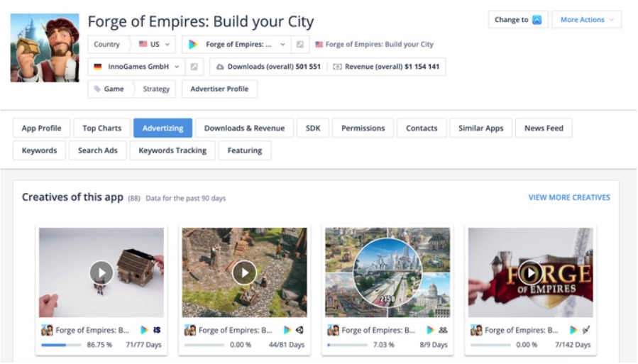638x364 pixels.
Task: Open the Downloads & Revenue tab
Action: tap(244, 128)
